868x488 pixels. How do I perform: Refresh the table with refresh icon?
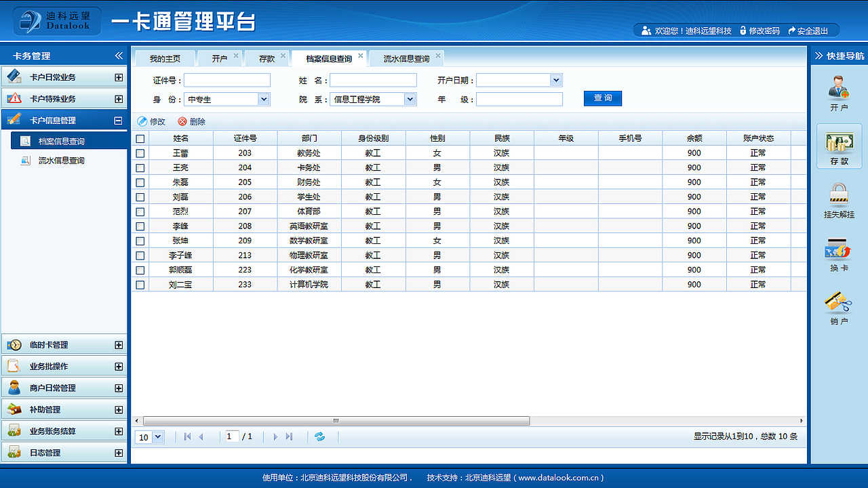coord(319,436)
